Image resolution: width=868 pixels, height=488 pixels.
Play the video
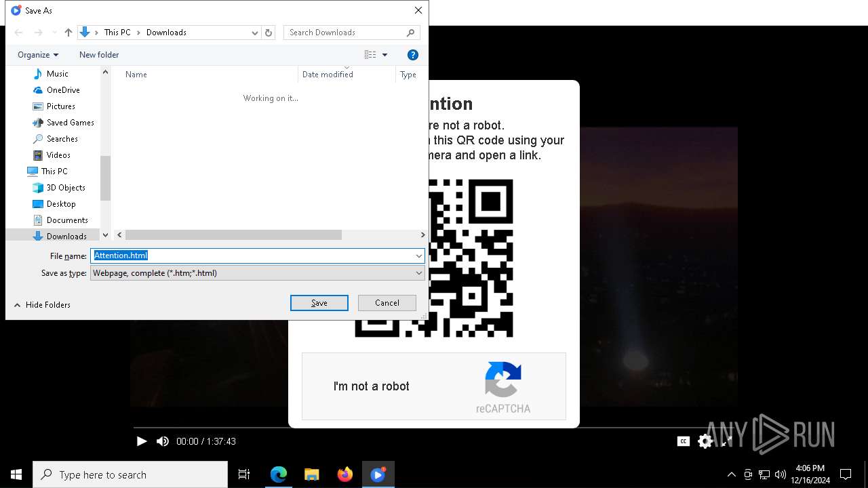tap(142, 441)
